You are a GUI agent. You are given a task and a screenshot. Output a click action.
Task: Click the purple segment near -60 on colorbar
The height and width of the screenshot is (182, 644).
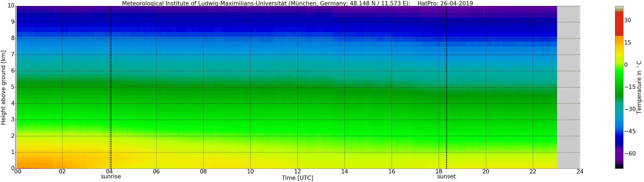[619, 154]
